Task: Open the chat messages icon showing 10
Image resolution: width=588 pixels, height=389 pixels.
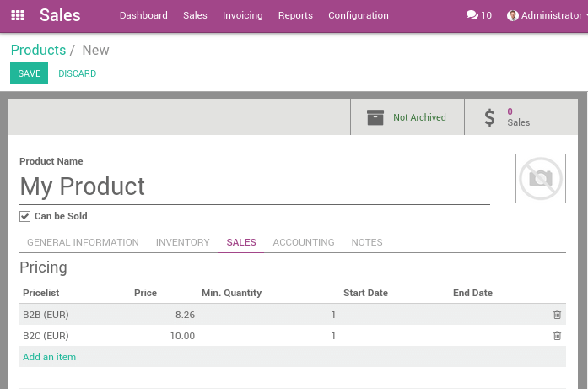Action: [x=472, y=15]
